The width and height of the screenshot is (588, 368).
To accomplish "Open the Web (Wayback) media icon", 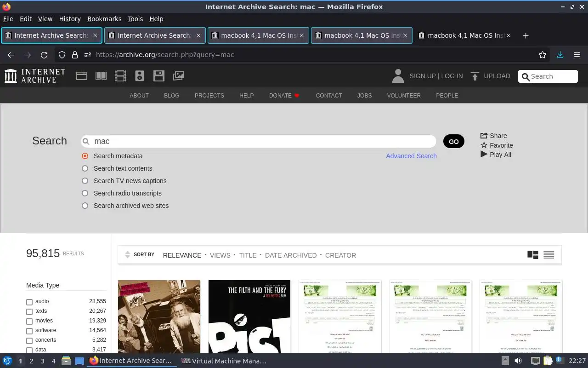I will tap(82, 76).
